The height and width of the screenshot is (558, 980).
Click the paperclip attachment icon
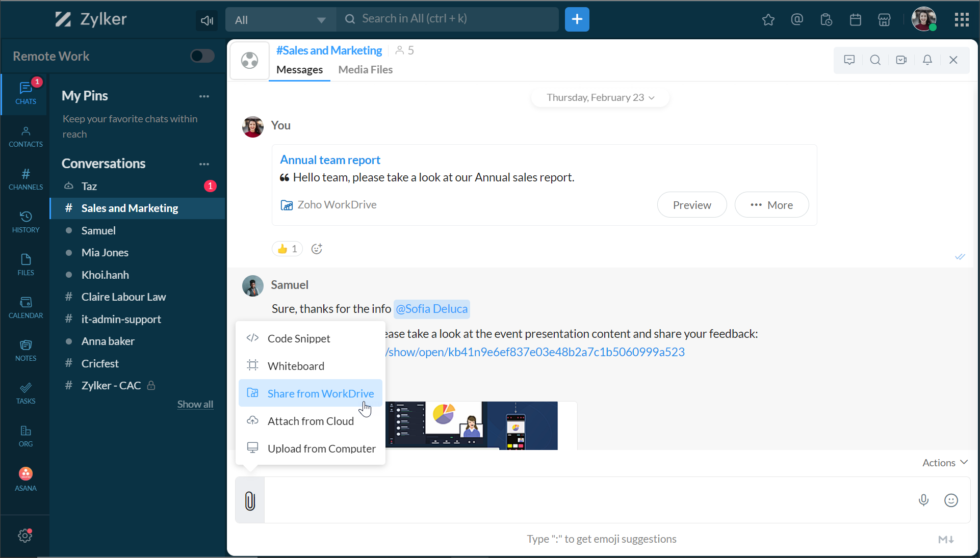tap(250, 500)
